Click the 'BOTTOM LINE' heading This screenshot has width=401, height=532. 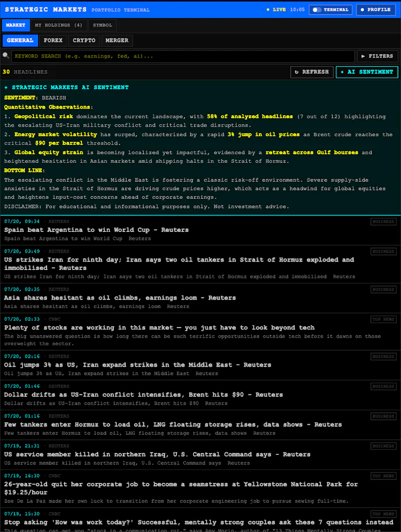point(25,170)
